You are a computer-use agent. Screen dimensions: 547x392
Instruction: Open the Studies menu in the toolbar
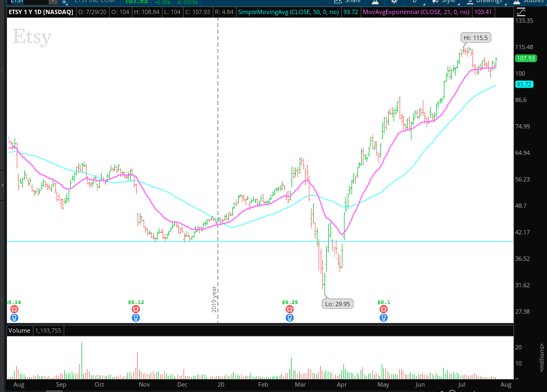pyautogui.click(x=530, y=2)
